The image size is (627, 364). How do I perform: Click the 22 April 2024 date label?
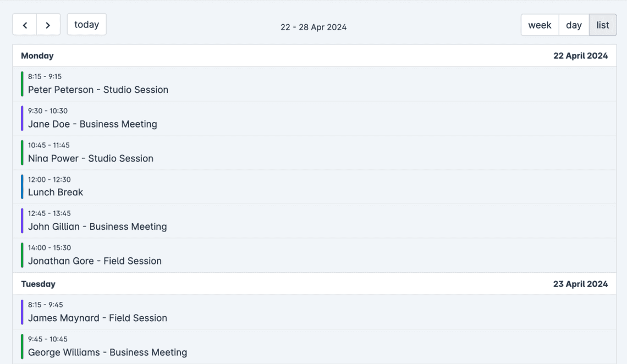(581, 56)
